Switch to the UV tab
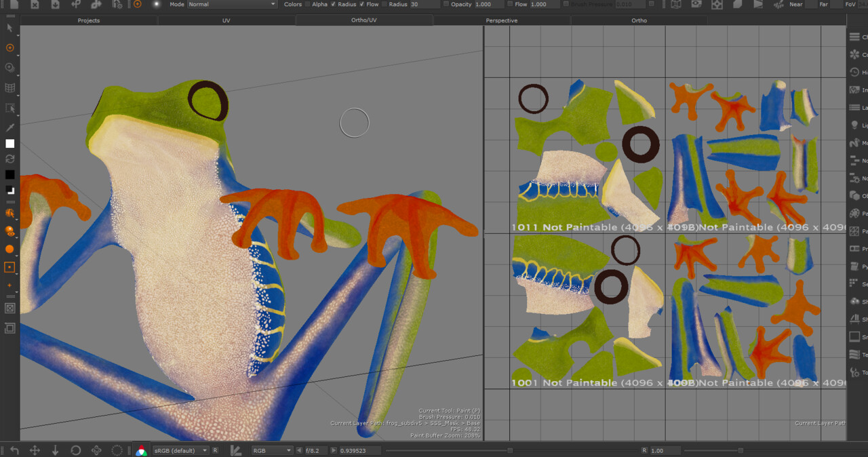The width and height of the screenshot is (868, 457). [x=226, y=20]
